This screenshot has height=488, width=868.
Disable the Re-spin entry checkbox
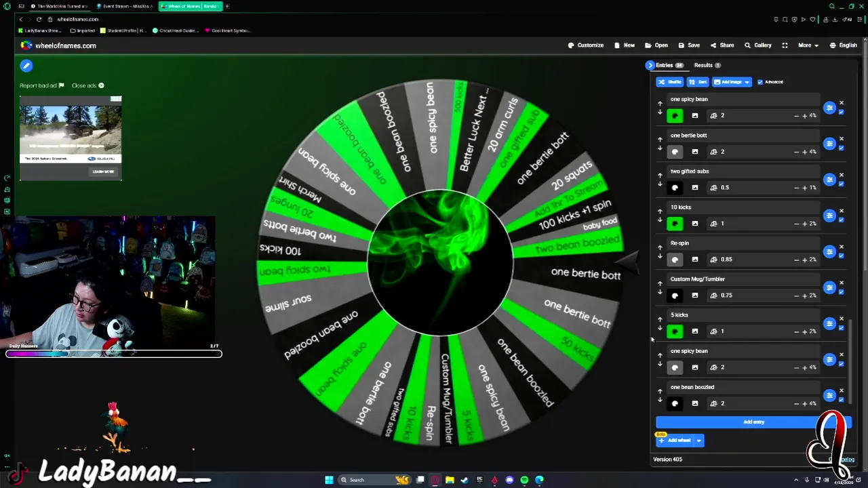pos(842,256)
